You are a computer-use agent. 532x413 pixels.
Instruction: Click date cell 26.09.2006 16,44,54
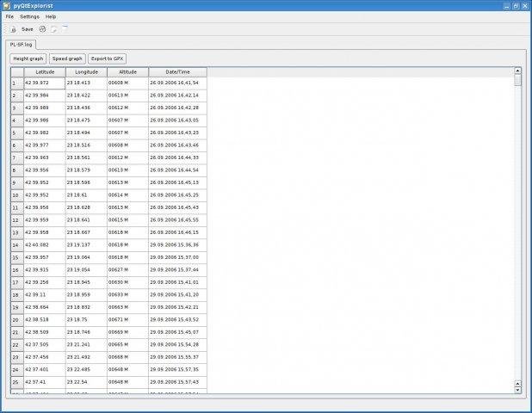point(177,170)
